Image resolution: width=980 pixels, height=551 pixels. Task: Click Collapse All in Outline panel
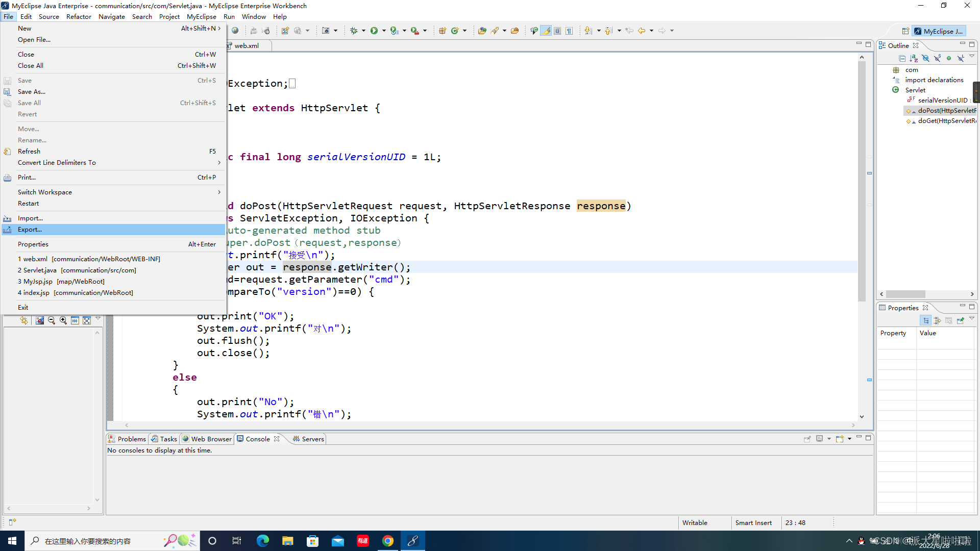tap(902, 58)
